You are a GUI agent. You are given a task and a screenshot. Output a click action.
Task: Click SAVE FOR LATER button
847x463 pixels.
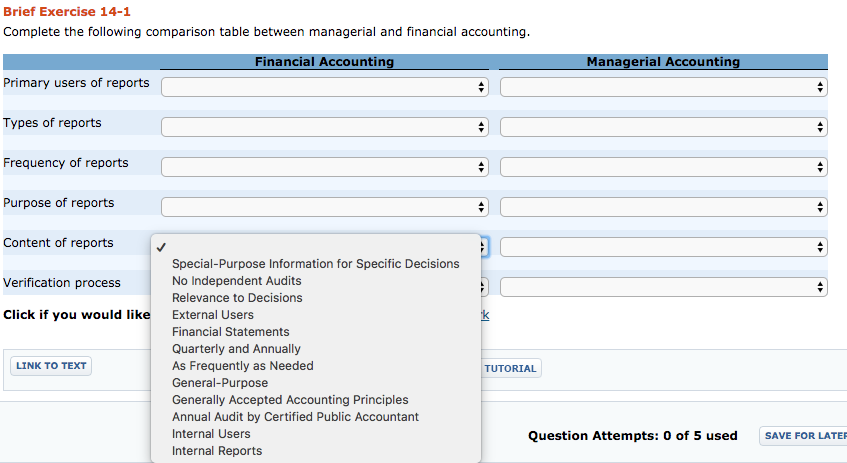tap(803, 435)
